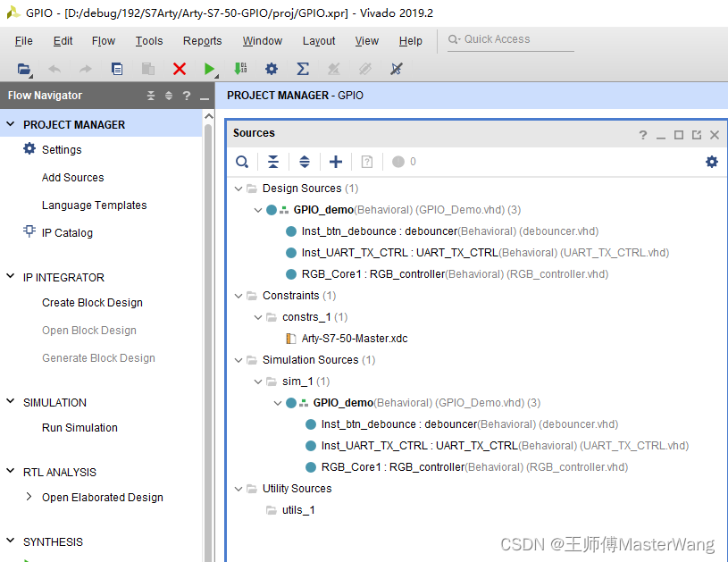The height and width of the screenshot is (562, 728).
Task: Click the file info icon in Sources
Action: pyautogui.click(x=367, y=162)
